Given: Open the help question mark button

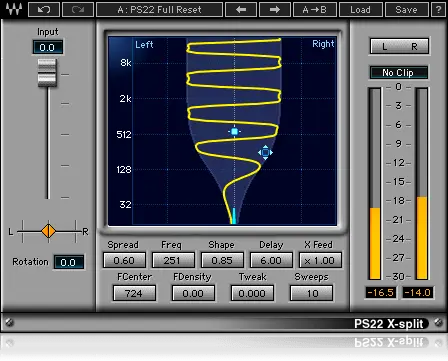Looking at the screenshot, I should 439,9.
